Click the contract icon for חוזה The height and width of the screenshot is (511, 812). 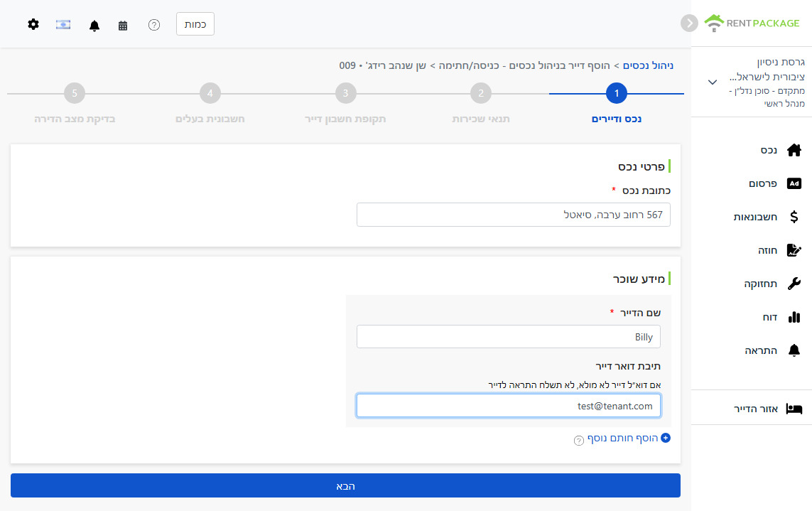(794, 250)
